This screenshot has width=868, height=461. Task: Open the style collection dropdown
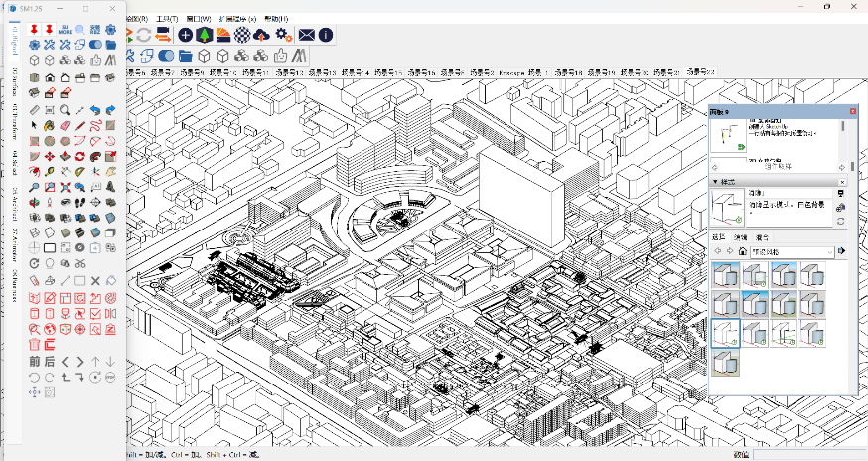tap(793, 251)
